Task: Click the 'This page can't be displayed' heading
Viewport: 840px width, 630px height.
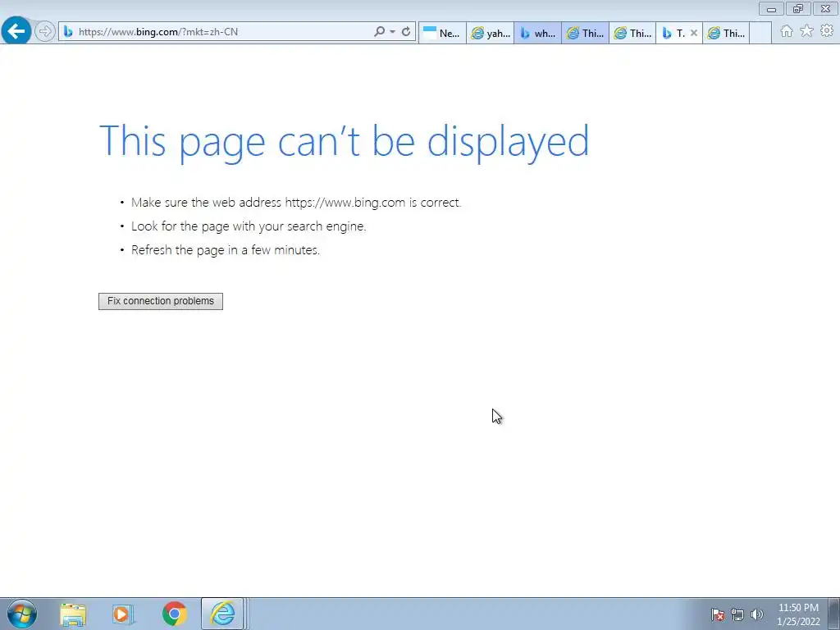Action: tap(344, 141)
